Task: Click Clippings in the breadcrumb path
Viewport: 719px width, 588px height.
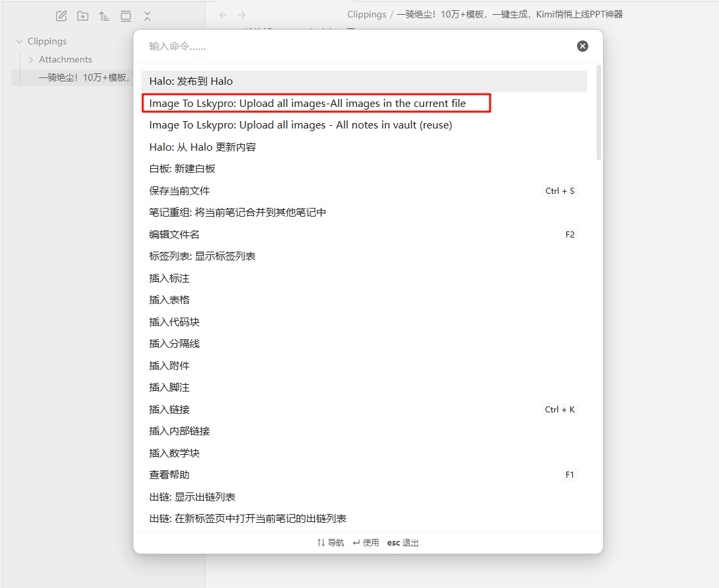Action: 366,14
